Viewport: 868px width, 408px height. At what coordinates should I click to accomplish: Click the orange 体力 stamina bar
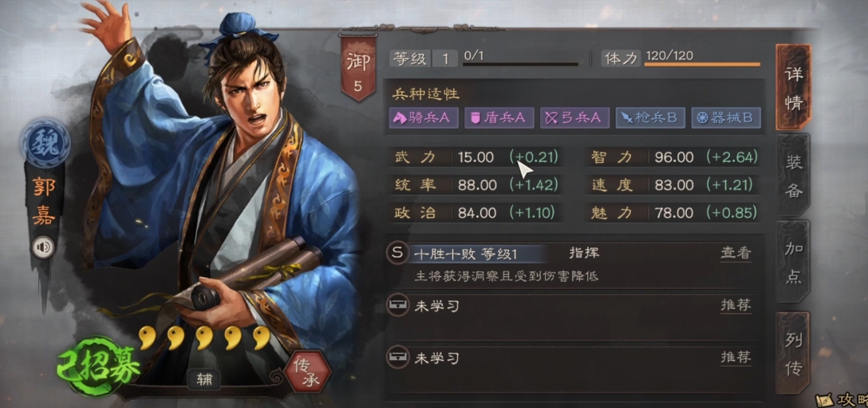click(x=702, y=65)
